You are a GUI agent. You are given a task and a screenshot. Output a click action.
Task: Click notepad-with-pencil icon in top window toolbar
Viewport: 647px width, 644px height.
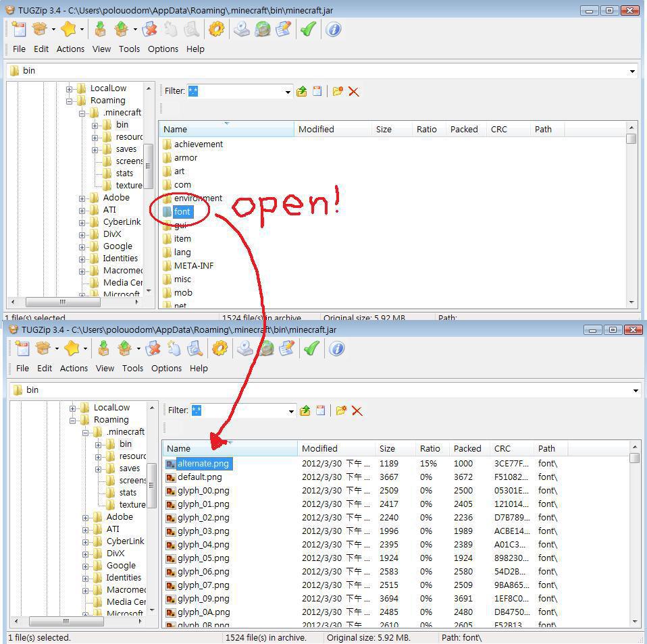click(284, 29)
